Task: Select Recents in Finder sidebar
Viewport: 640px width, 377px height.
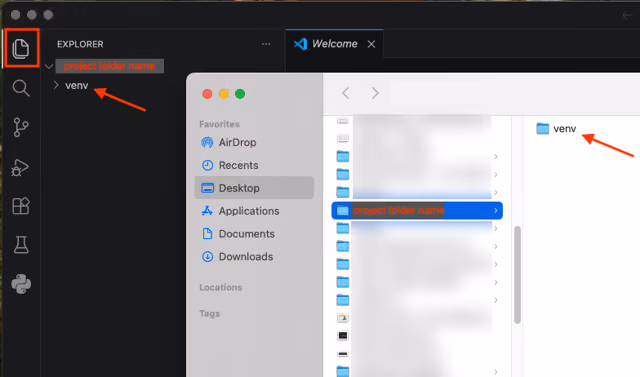Action: point(254,165)
